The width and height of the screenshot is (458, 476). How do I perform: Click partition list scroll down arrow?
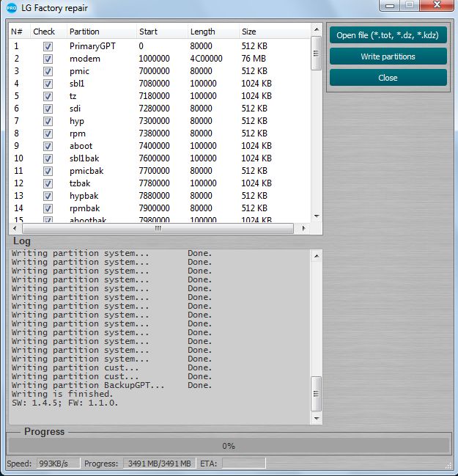[x=317, y=216]
